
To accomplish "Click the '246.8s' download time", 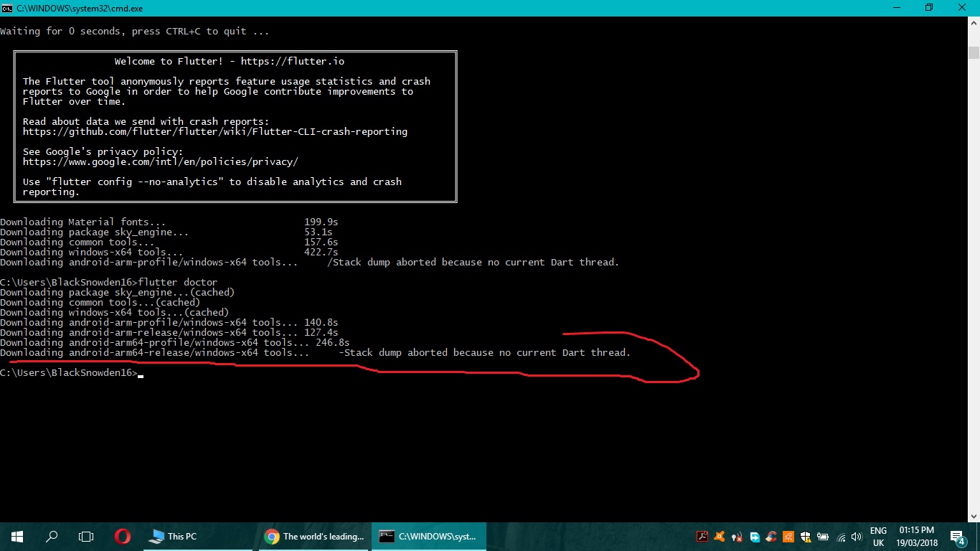I will coord(333,343).
